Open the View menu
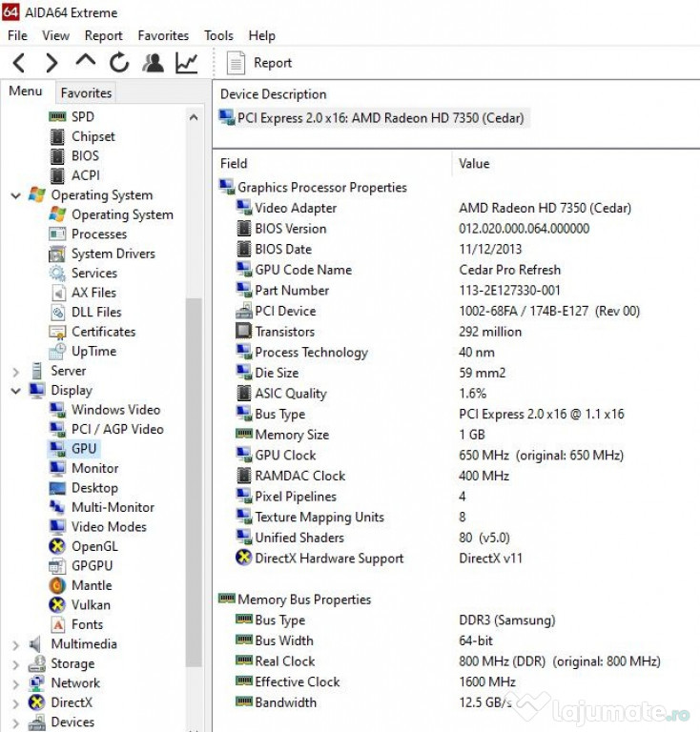 tap(55, 35)
